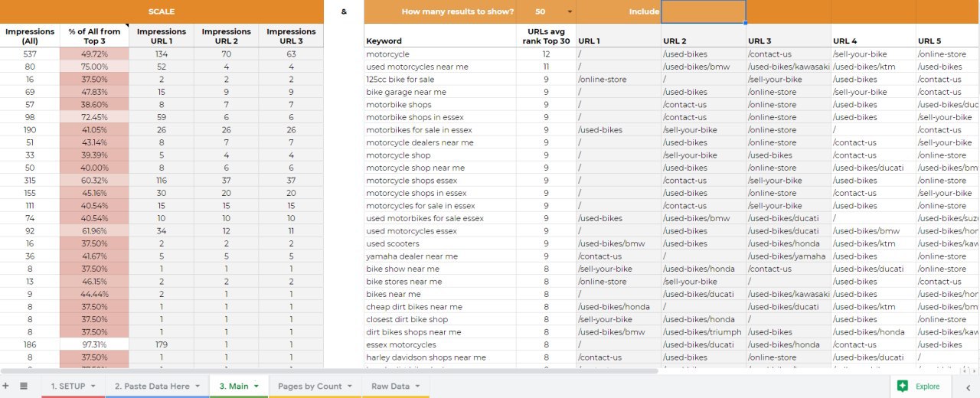The height and width of the screenshot is (398, 980).
Task: Click the Impressions (All) column header
Action: pyautogui.click(x=30, y=36)
